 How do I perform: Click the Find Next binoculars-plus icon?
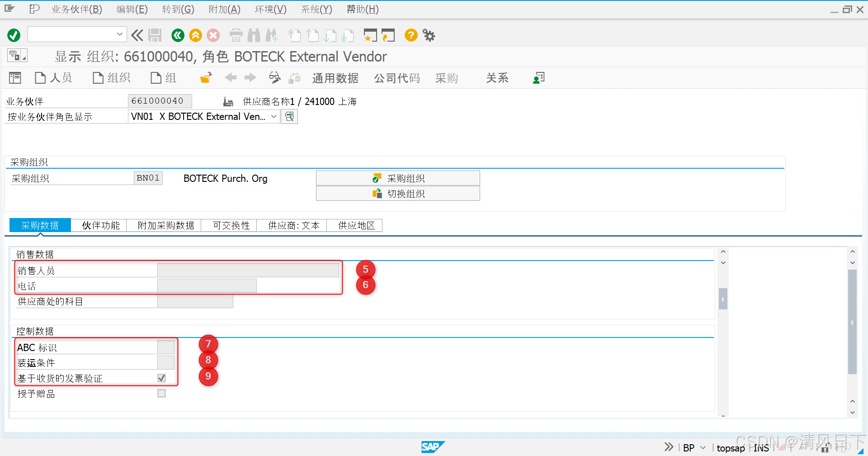tap(272, 35)
